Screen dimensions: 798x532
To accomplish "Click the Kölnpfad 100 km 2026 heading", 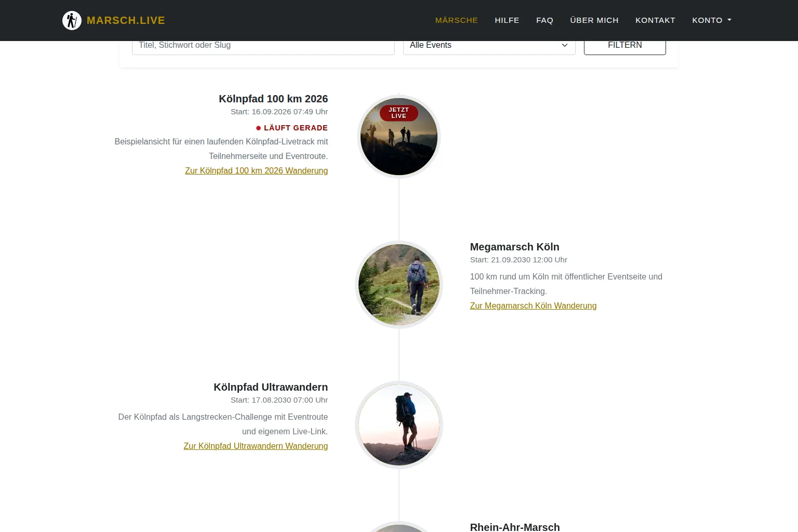I will [273, 99].
